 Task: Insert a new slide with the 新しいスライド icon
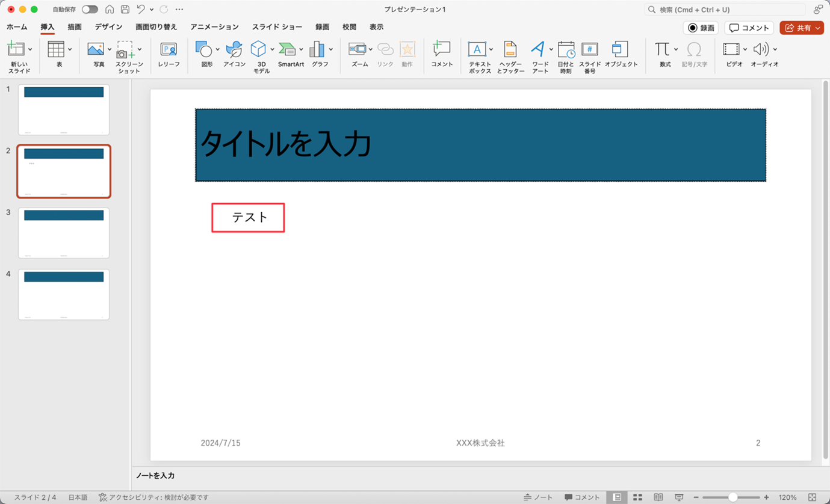[x=16, y=49]
